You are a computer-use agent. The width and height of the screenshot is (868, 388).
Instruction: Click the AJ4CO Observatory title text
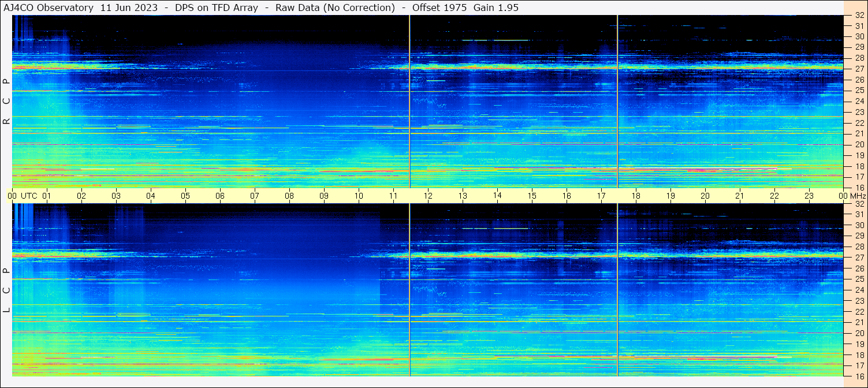coord(49,8)
